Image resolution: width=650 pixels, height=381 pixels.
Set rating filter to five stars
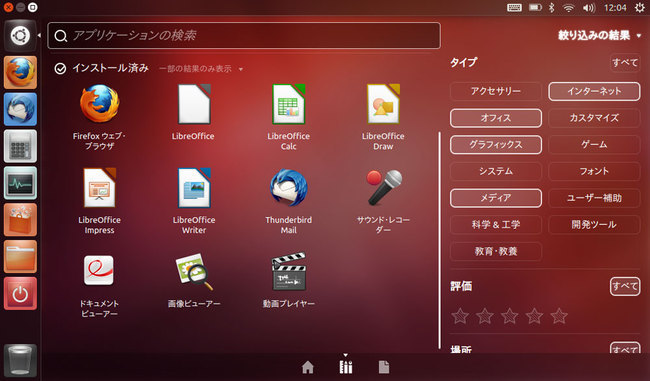(x=559, y=316)
